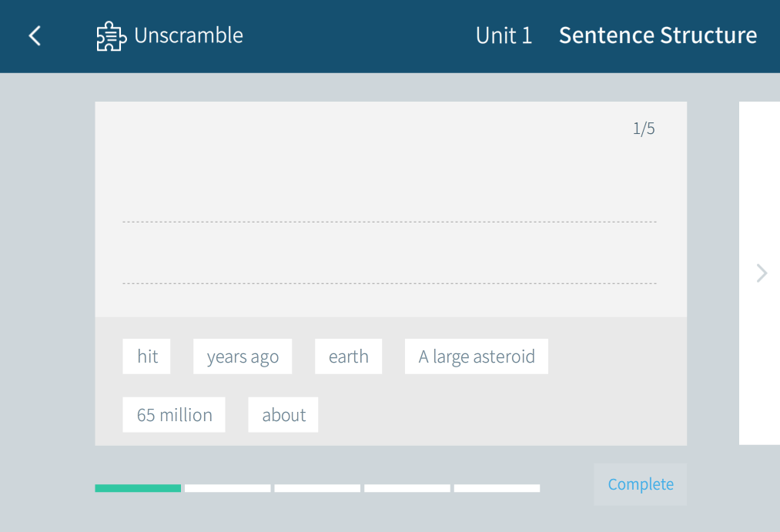This screenshot has height=532, width=780.
Task: Click the Unscramble activity label
Action: pyautogui.click(x=189, y=36)
